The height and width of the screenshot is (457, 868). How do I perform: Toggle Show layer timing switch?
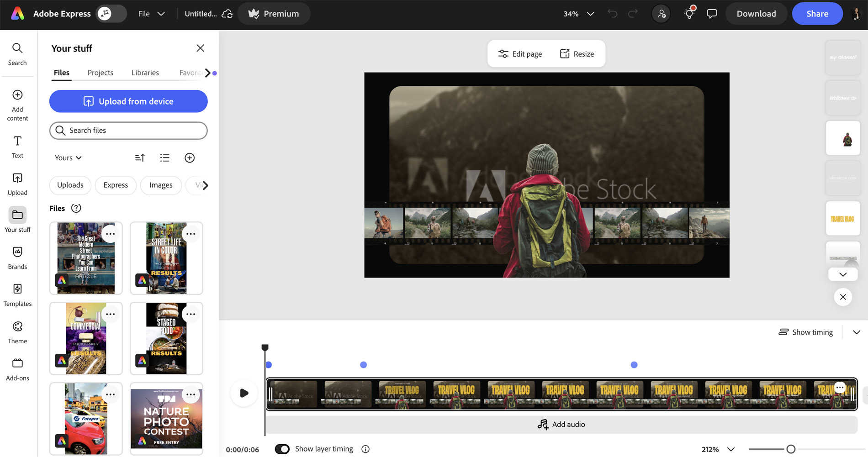(x=282, y=449)
